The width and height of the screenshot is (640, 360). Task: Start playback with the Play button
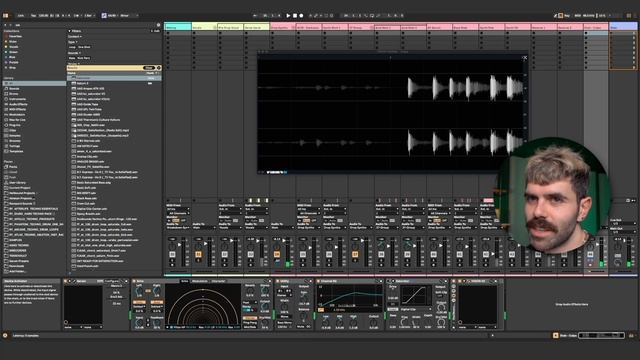(x=288, y=16)
